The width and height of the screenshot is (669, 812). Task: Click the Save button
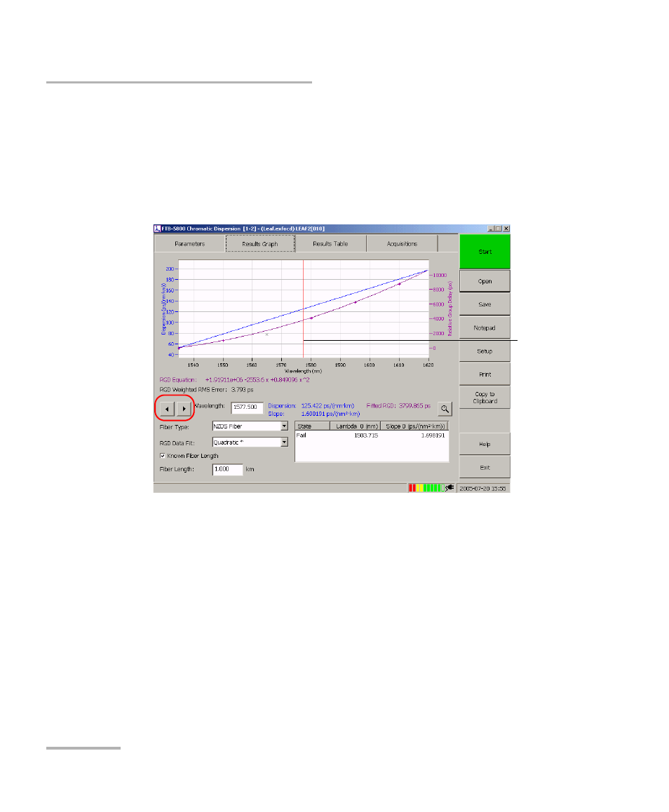pyautogui.click(x=485, y=304)
